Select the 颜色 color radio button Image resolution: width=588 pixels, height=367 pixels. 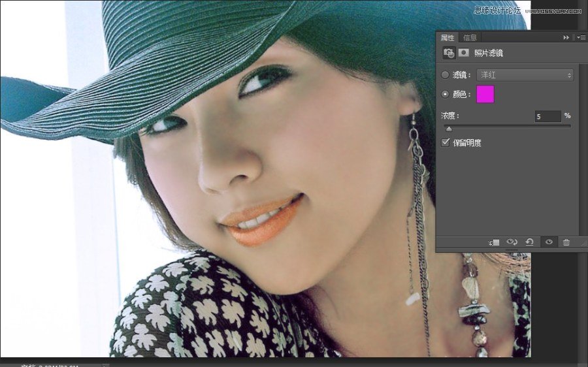(445, 95)
